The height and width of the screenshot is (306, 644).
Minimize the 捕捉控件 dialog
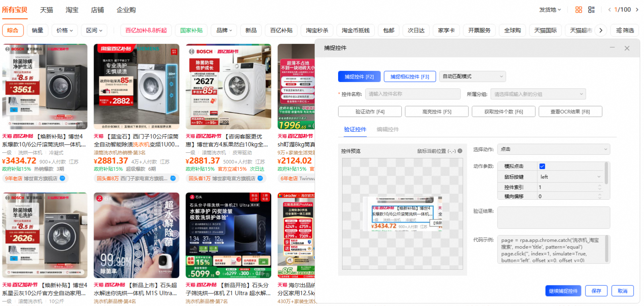tap(612, 48)
